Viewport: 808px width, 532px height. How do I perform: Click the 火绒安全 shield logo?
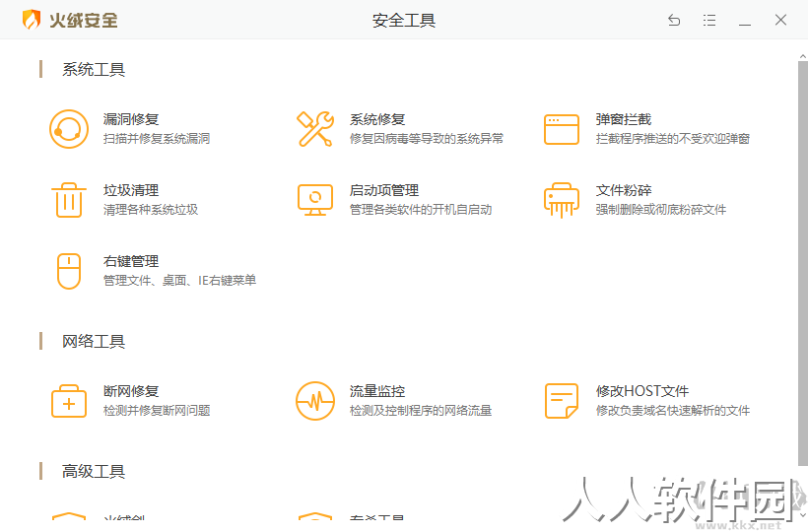[32, 20]
